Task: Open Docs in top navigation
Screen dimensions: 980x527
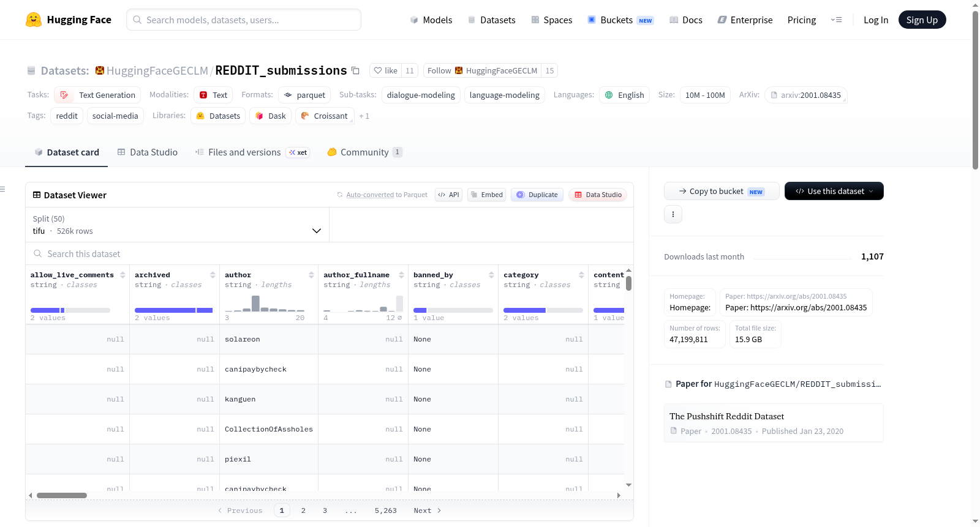Action: [686, 20]
